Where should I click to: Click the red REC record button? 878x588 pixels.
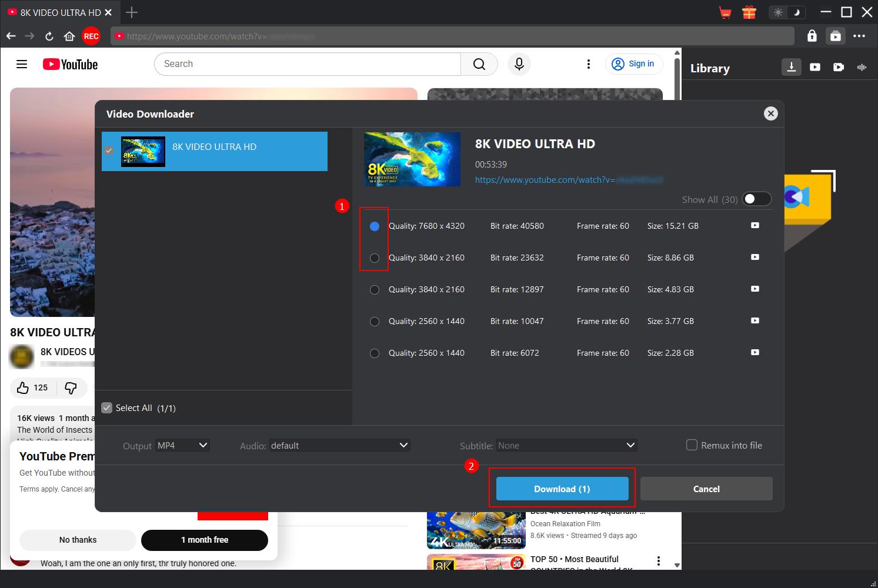(x=91, y=36)
